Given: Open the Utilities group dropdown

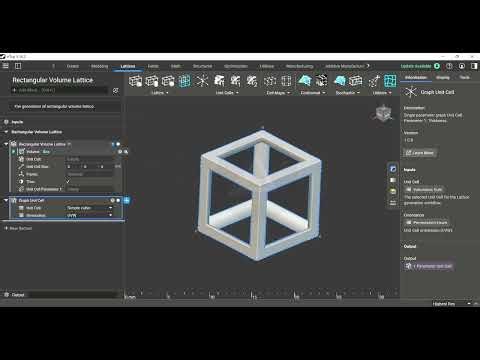Looking at the screenshot, I should [382, 93].
